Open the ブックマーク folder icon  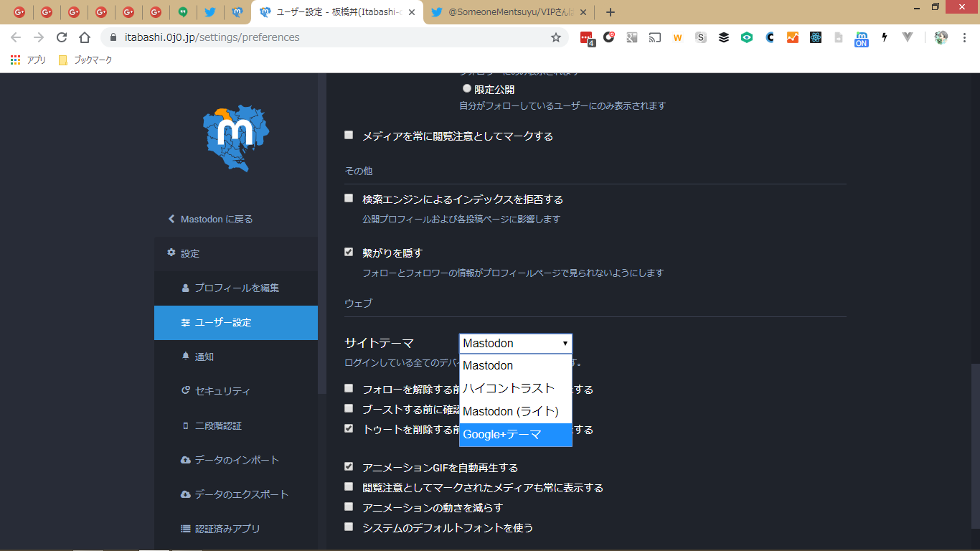[x=63, y=60]
